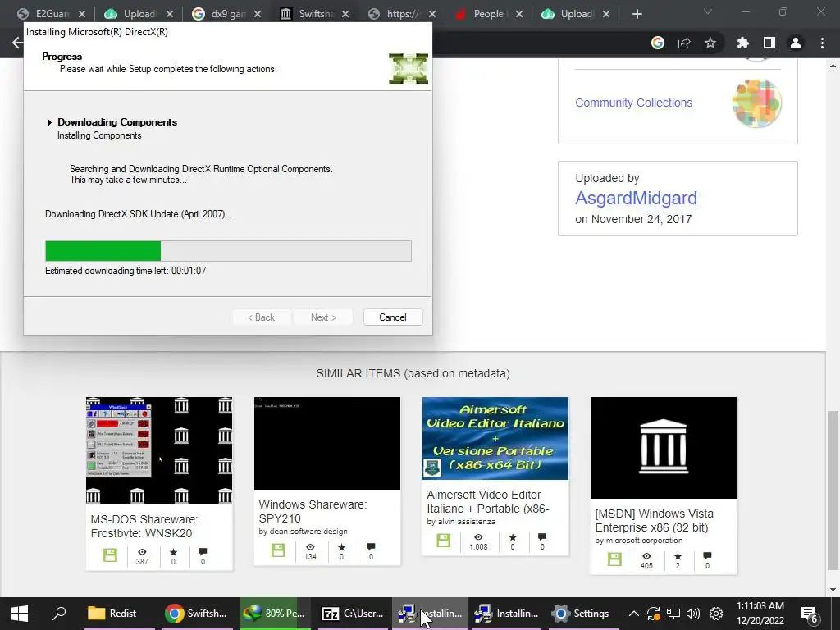Viewport: 840px width, 630px height.
Task: Open the Community Collections link
Action: (633, 103)
